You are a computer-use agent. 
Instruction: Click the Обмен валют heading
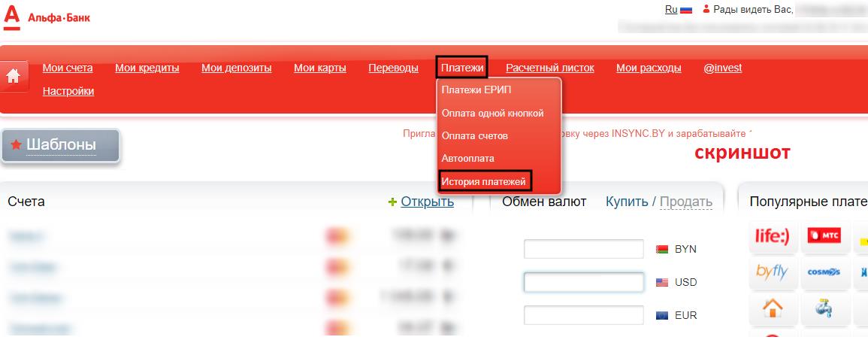point(544,202)
